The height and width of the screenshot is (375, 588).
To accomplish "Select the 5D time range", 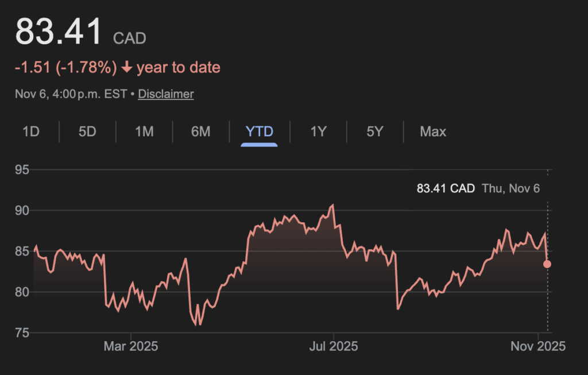I will [x=87, y=132].
